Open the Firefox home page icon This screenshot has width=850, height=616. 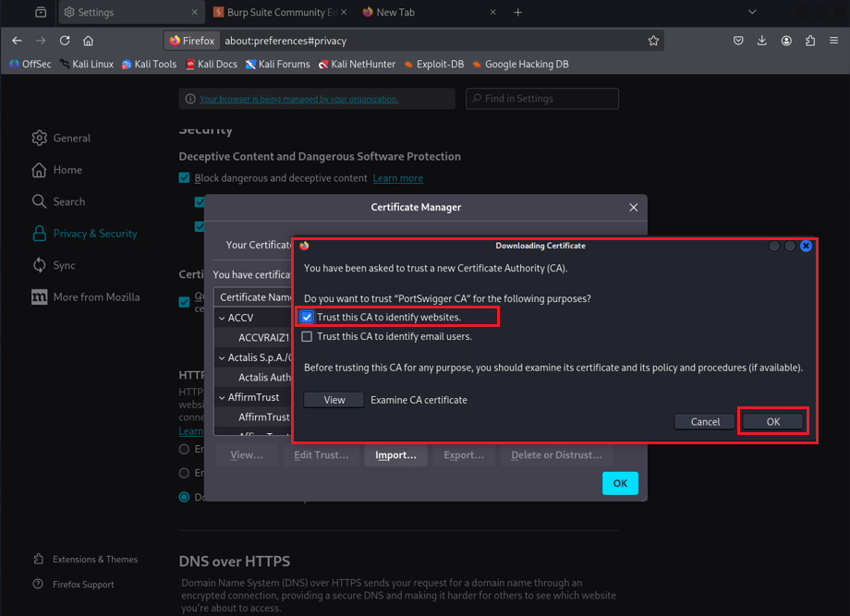coord(89,41)
